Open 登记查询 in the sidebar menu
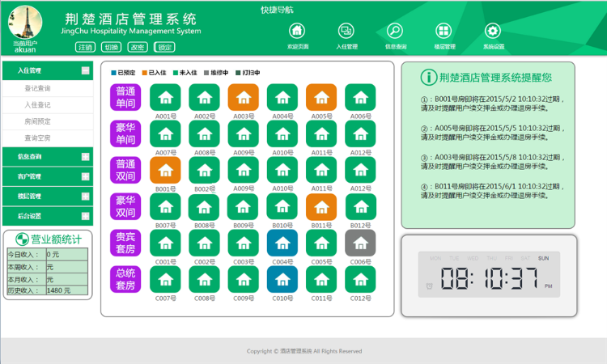607x364 pixels. coord(37,88)
